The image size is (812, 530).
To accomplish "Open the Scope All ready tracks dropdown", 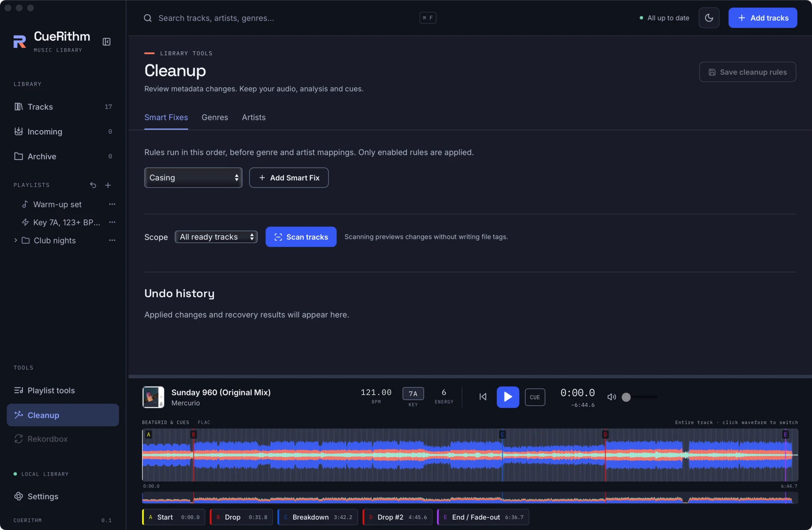I will (216, 237).
